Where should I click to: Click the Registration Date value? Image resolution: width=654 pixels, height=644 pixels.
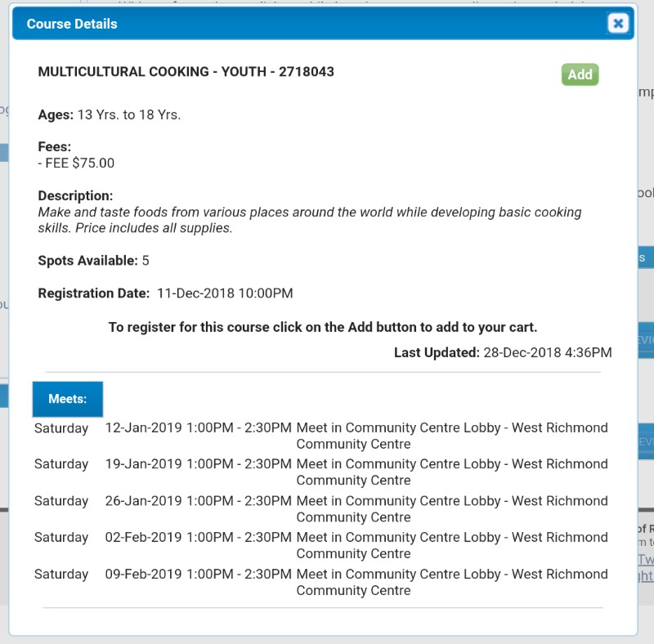[x=224, y=293]
